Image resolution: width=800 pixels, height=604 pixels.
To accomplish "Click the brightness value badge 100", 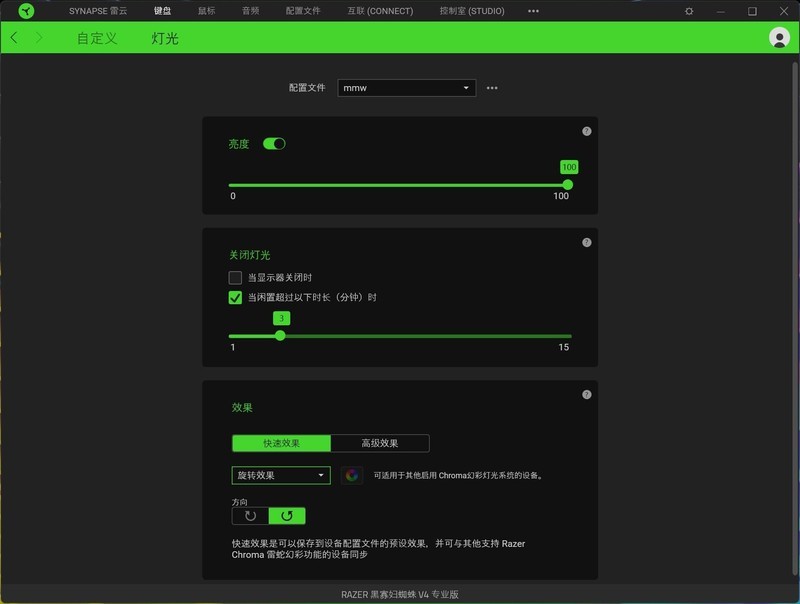I will click(x=569, y=167).
